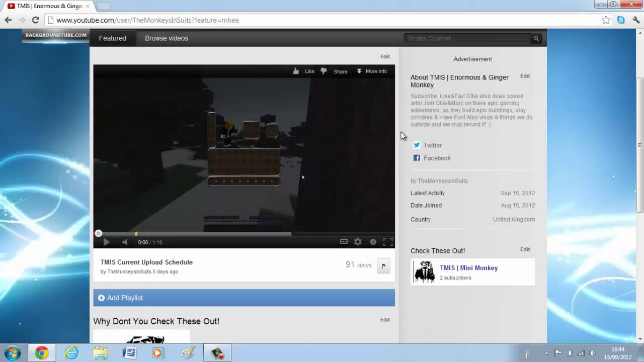The image size is (644, 362).
Task: Click the battery power tray icon
Action: (x=570, y=353)
